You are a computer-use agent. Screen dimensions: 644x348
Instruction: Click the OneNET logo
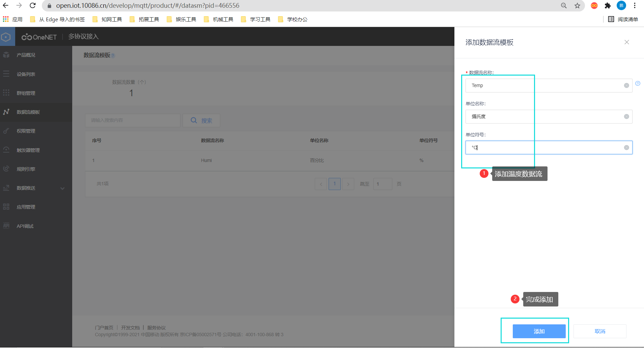coord(39,37)
